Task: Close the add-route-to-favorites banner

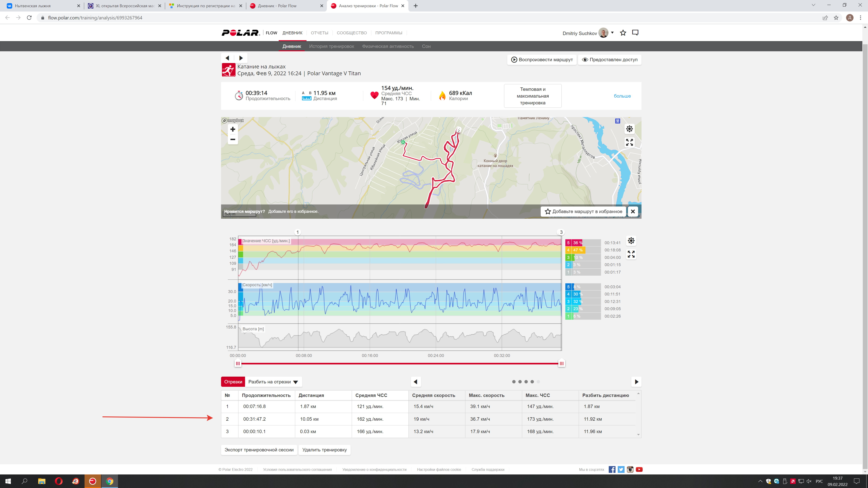Action: (x=633, y=211)
